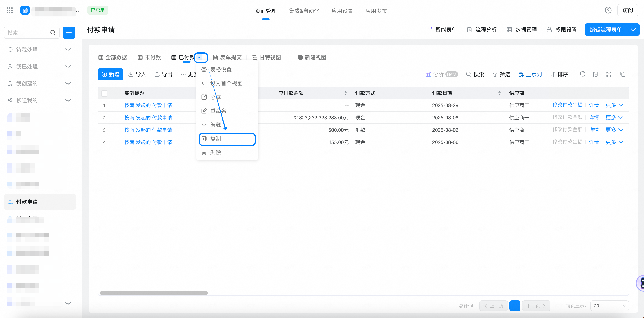This screenshot has height=318, width=644.
Task: Click the horizontal table scrollbar
Action: click(x=154, y=293)
